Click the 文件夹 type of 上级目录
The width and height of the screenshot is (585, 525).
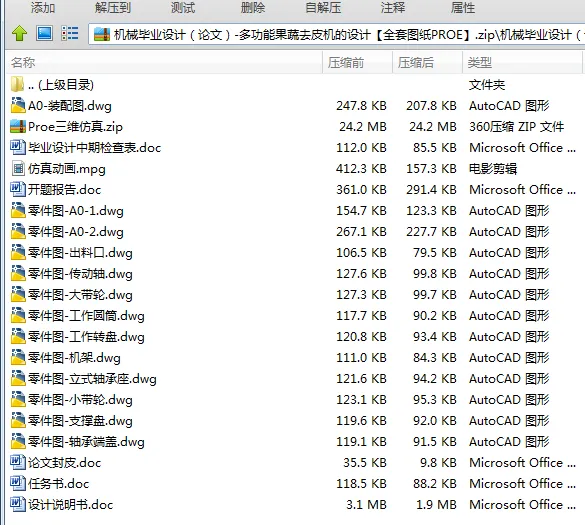coord(487,85)
